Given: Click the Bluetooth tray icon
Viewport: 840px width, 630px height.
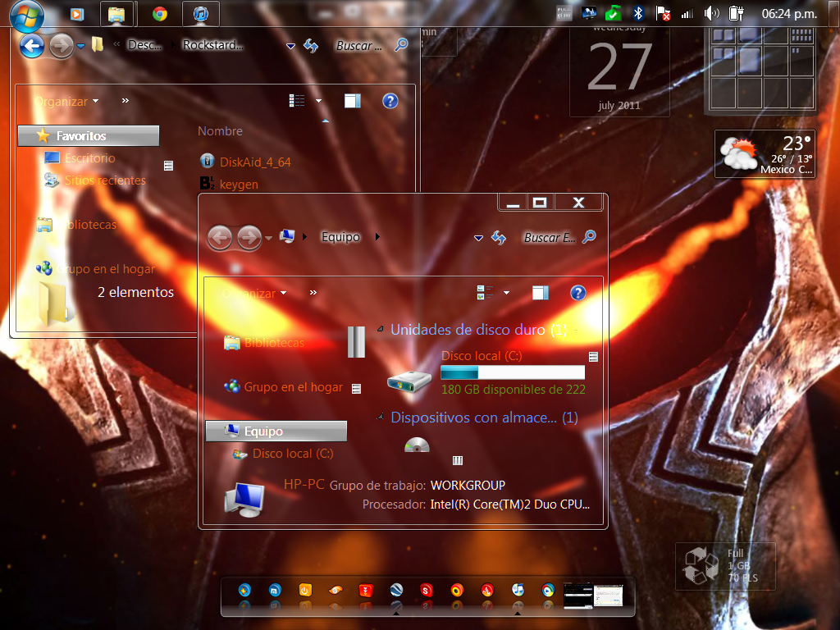Looking at the screenshot, I should pos(638,13).
